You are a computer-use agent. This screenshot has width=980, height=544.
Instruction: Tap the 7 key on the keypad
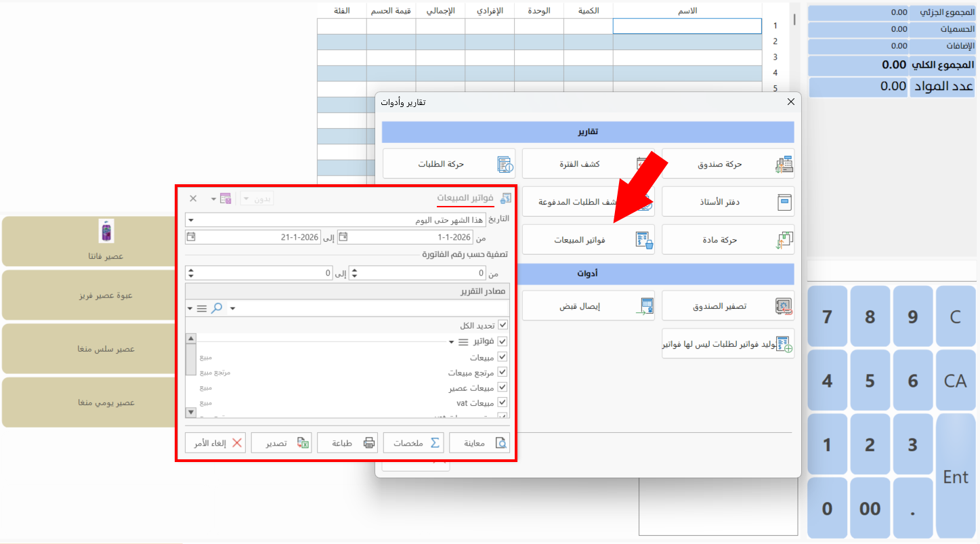pos(827,316)
